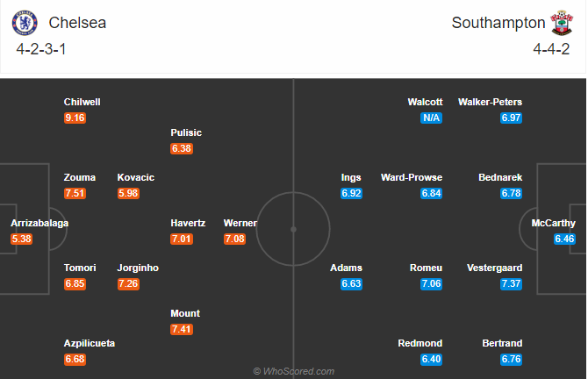Screen dimensions: 588x379
Task: Click the Havertz player name
Action: [x=188, y=223]
